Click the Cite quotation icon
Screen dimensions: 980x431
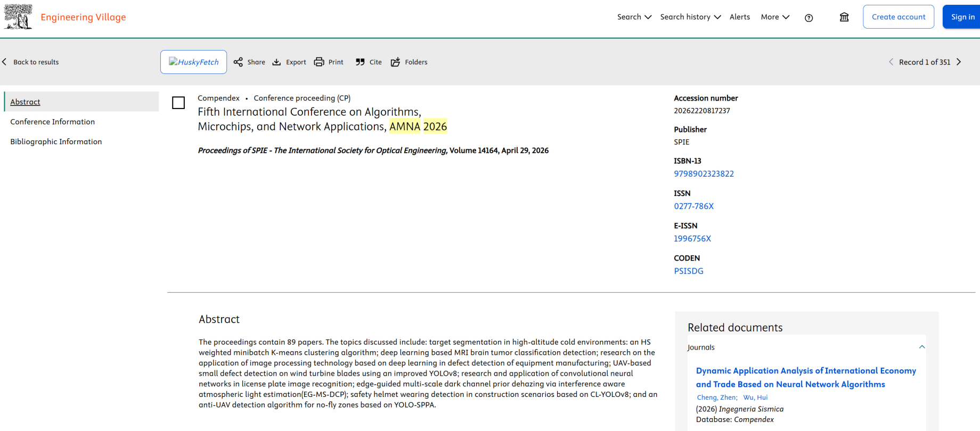360,62
